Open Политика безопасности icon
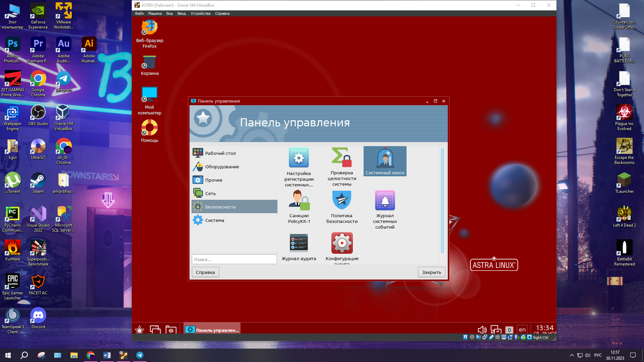The image size is (644, 362). click(x=342, y=207)
